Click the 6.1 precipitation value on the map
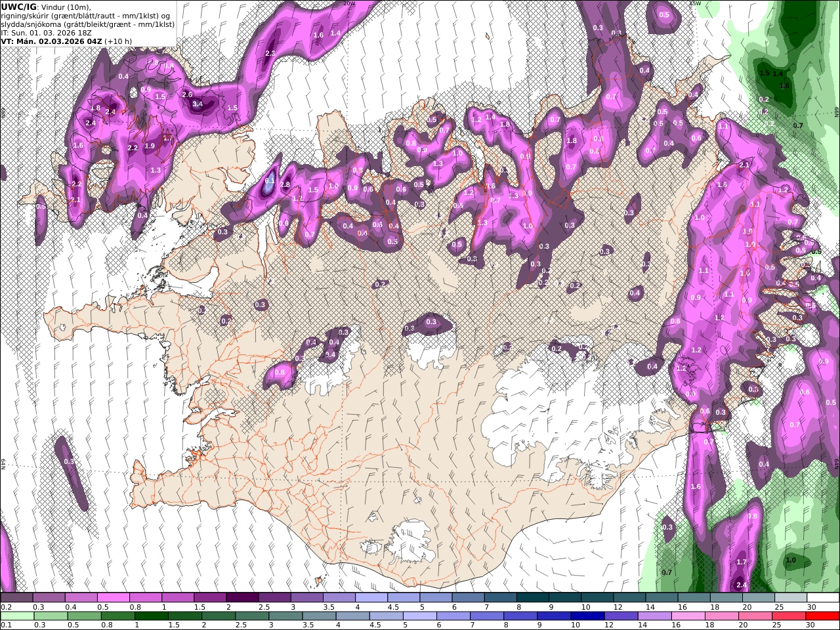The image size is (840, 630). [x=269, y=180]
